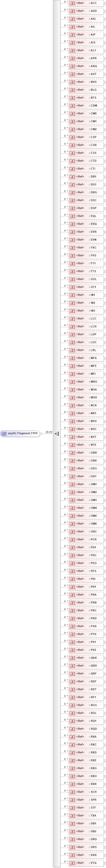Click the E icon of BHS element
The height and width of the screenshot is (868, 106).
72,82
